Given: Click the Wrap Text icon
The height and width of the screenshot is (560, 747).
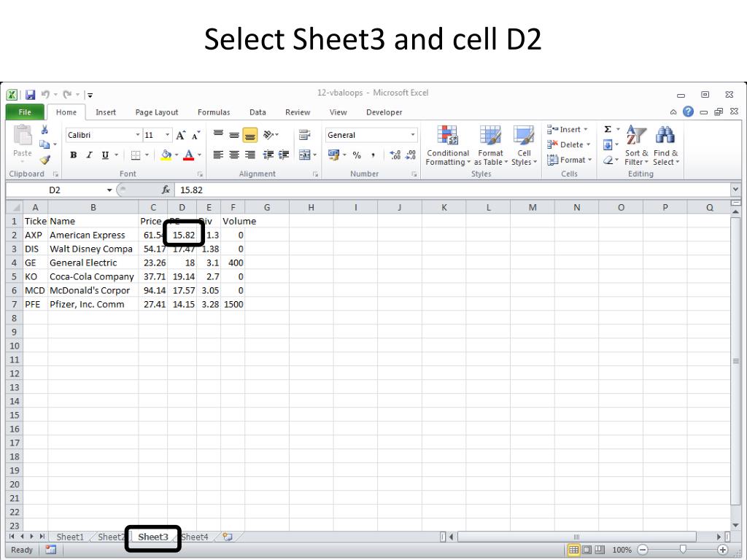Looking at the screenshot, I should tap(304, 135).
